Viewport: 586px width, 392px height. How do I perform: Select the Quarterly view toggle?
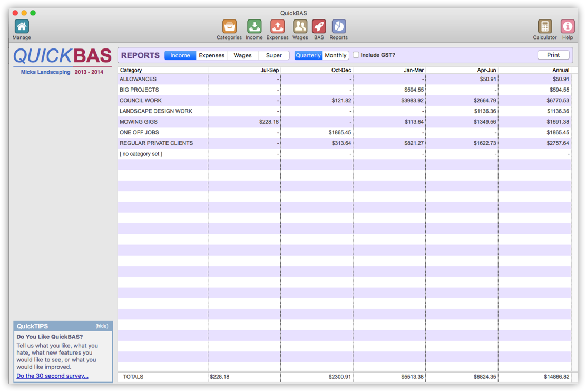tap(308, 55)
